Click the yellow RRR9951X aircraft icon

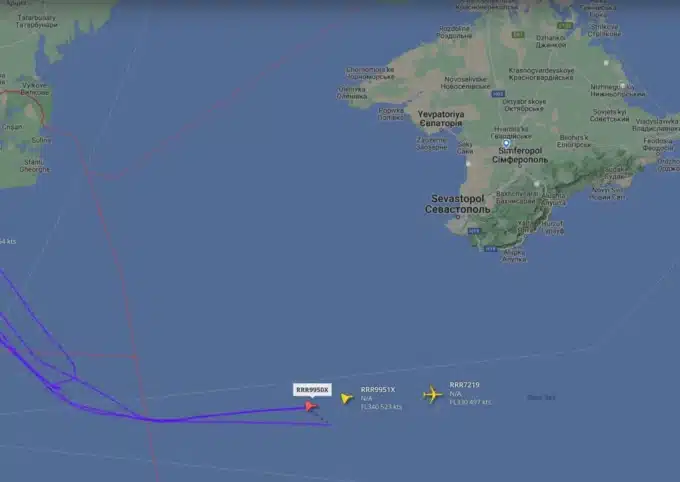pos(346,398)
